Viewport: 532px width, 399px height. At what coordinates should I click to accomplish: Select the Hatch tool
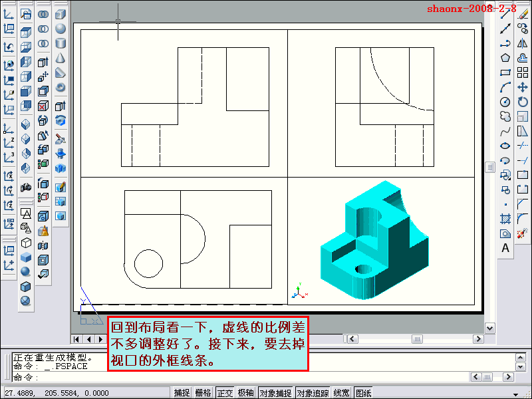tap(505, 219)
